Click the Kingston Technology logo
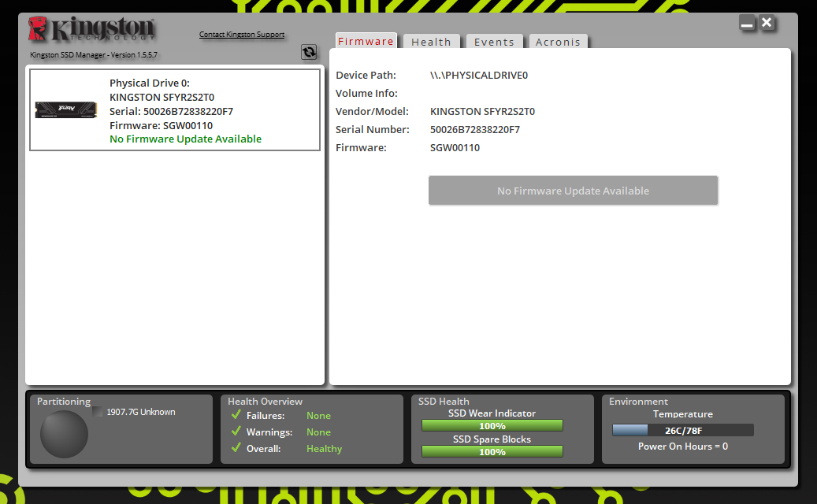Screen dimensions: 817x504 coord(91,28)
